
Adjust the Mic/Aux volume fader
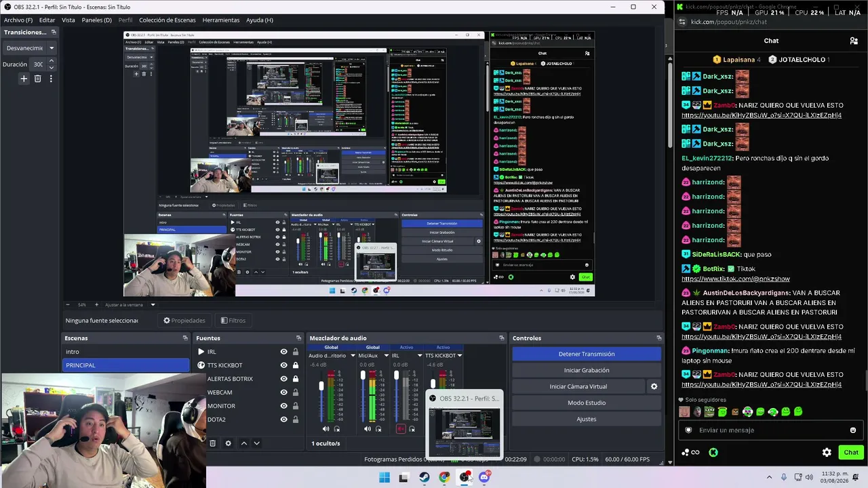[x=363, y=375]
